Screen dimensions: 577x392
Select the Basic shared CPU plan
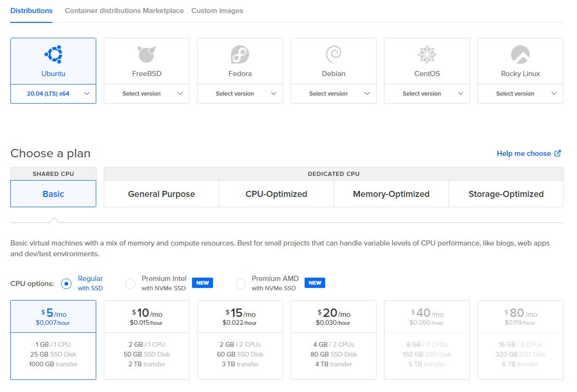(53, 194)
